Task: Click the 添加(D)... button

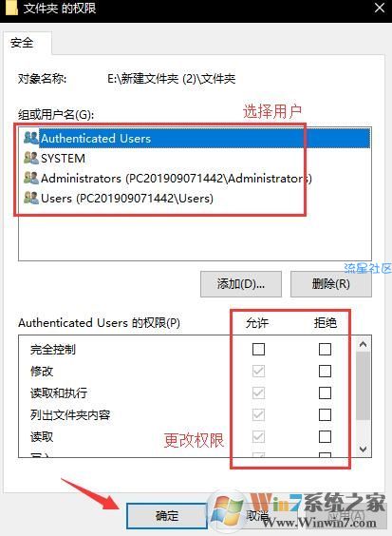Action: coord(241,284)
